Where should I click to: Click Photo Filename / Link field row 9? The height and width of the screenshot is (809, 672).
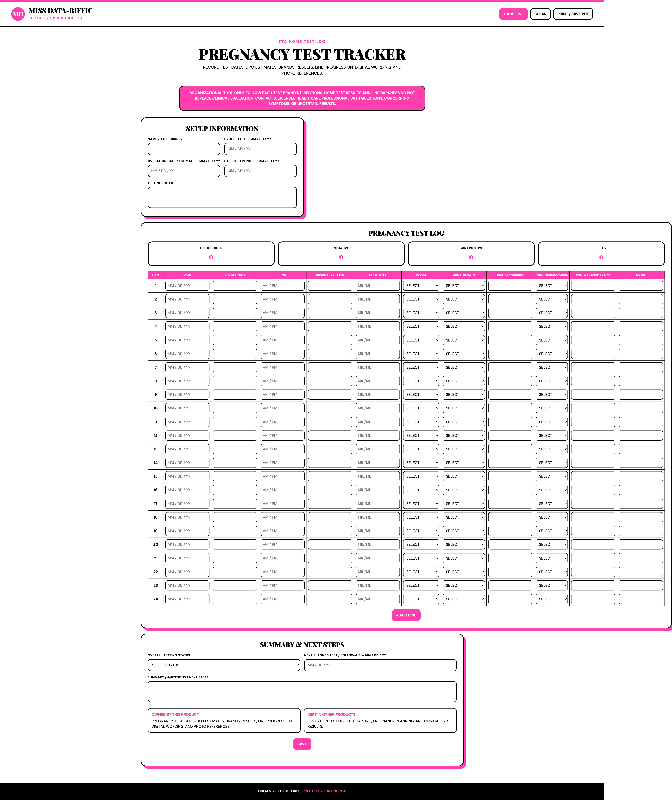[593, 394]
